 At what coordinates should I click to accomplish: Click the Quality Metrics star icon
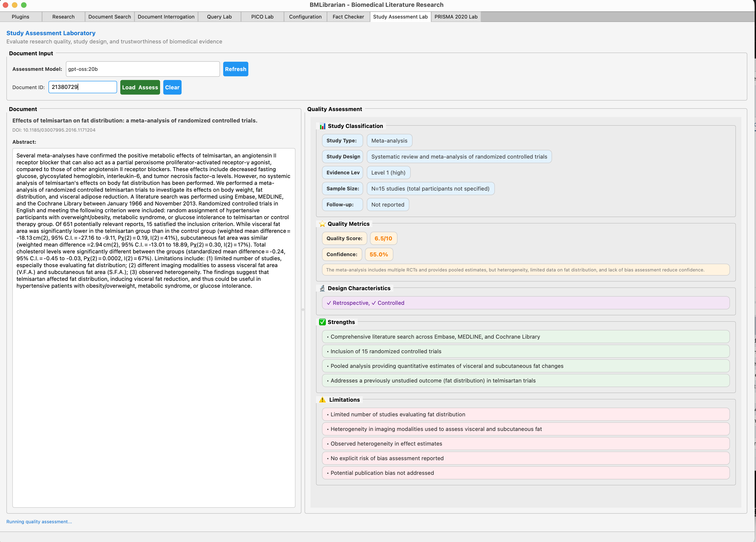point(322,224)
